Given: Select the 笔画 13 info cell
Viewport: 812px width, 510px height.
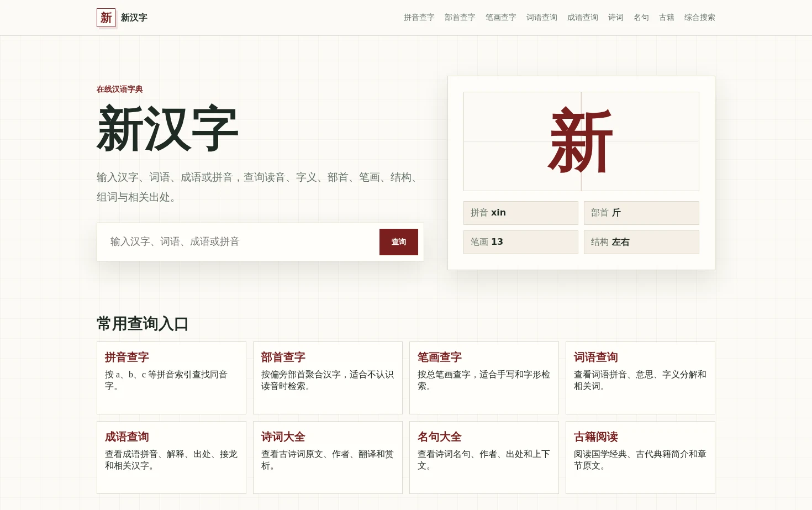Looking at the screenshot, I should (x=520, y=242).
